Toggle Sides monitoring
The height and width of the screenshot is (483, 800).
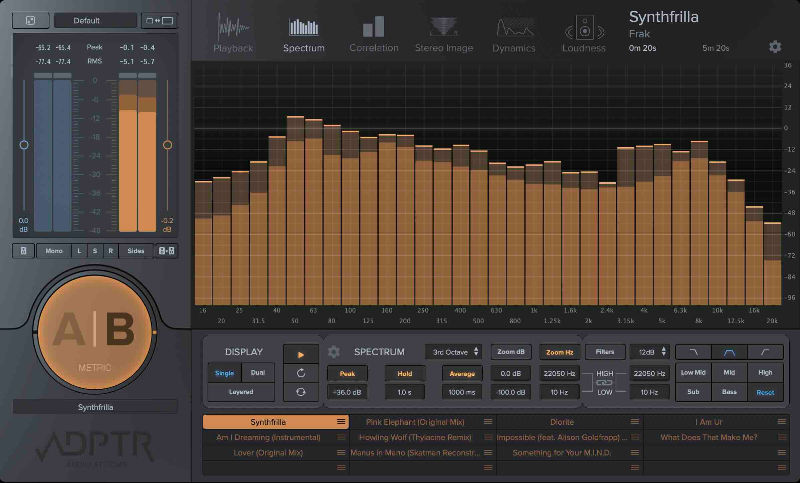(136, 251)
